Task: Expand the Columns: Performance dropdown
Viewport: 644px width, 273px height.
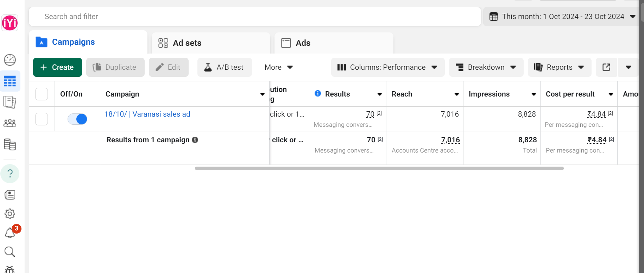Action: click(x=387, y=67)
